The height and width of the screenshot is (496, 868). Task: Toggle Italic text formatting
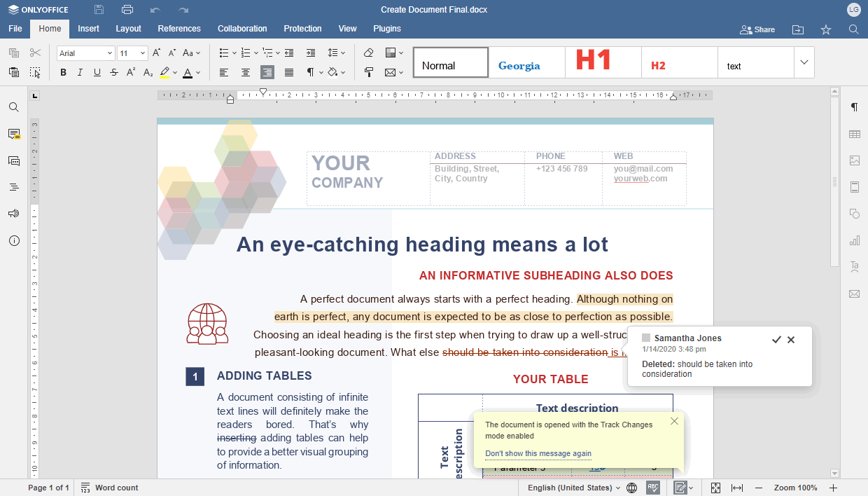tap(80, 72)
